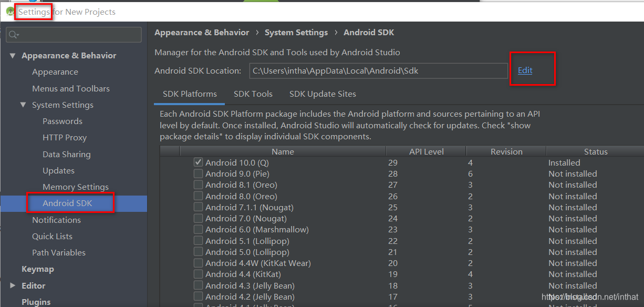Image resolution: width=644 pixels, height=307 pixels.
Task: Click Appearance & Behavior breadcrumb
Action: click(202, 33)
